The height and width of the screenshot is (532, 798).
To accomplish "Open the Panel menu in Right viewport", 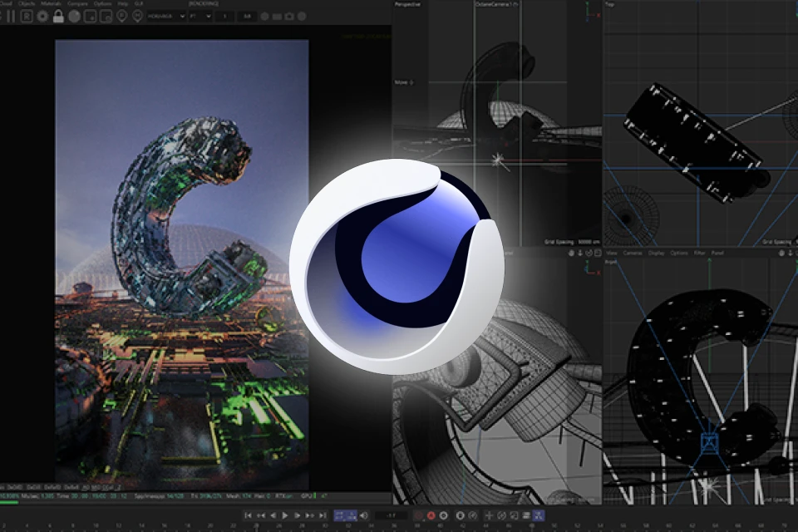I will [717, 253].
